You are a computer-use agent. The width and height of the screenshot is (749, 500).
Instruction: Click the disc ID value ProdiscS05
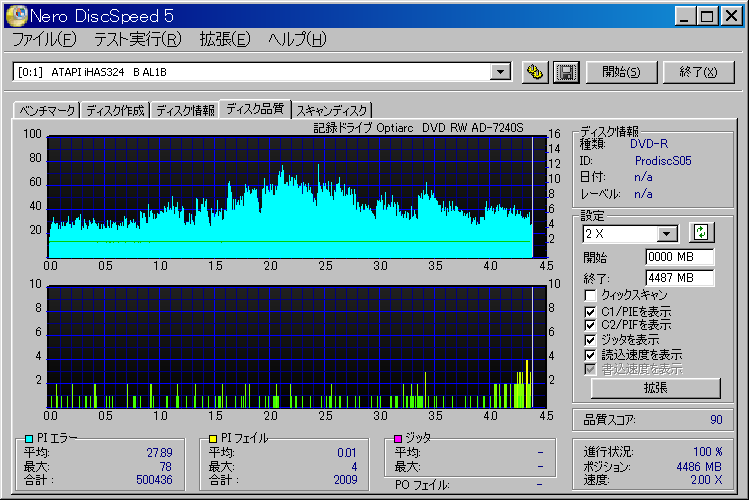[663, 161]
